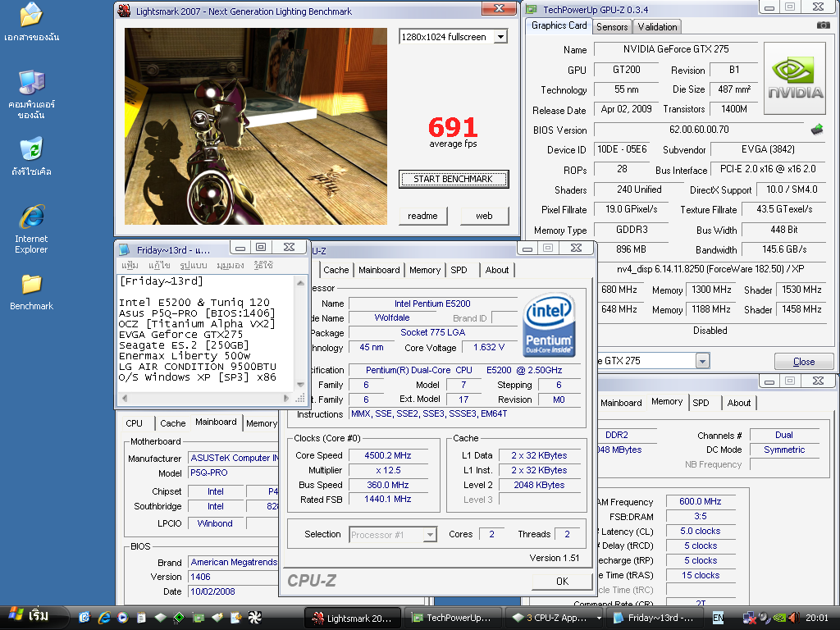Open Mainboard tab in Memory CPU-Z window
The width and height of the screenshot is (840, 630).
[621, 403]
